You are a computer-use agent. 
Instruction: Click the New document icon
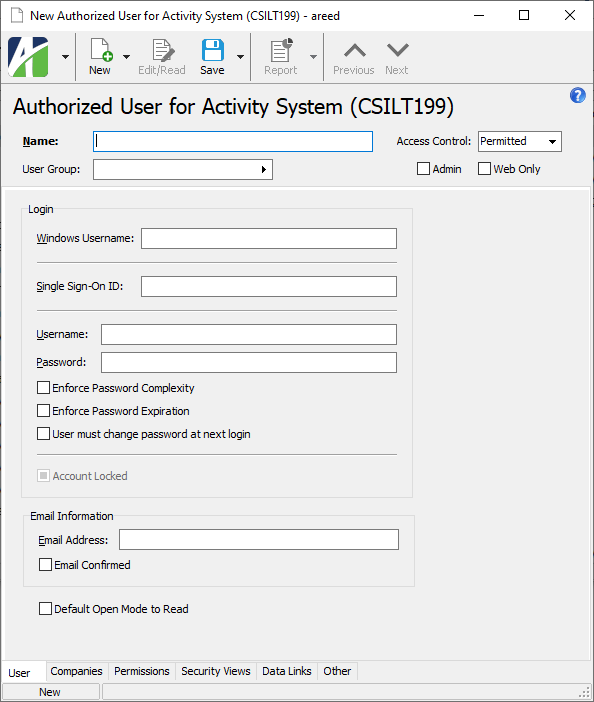point(101,50)
